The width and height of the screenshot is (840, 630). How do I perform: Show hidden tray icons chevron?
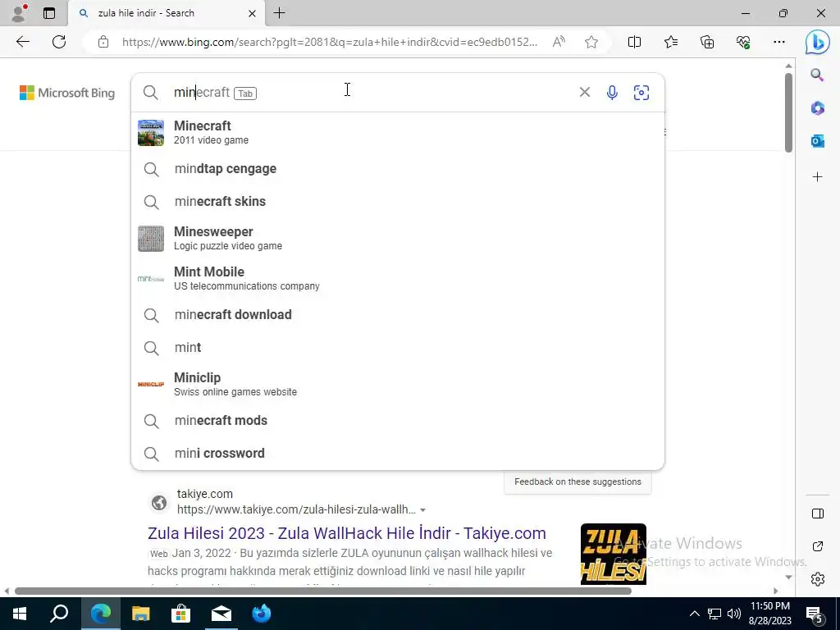tap(694, 614)
